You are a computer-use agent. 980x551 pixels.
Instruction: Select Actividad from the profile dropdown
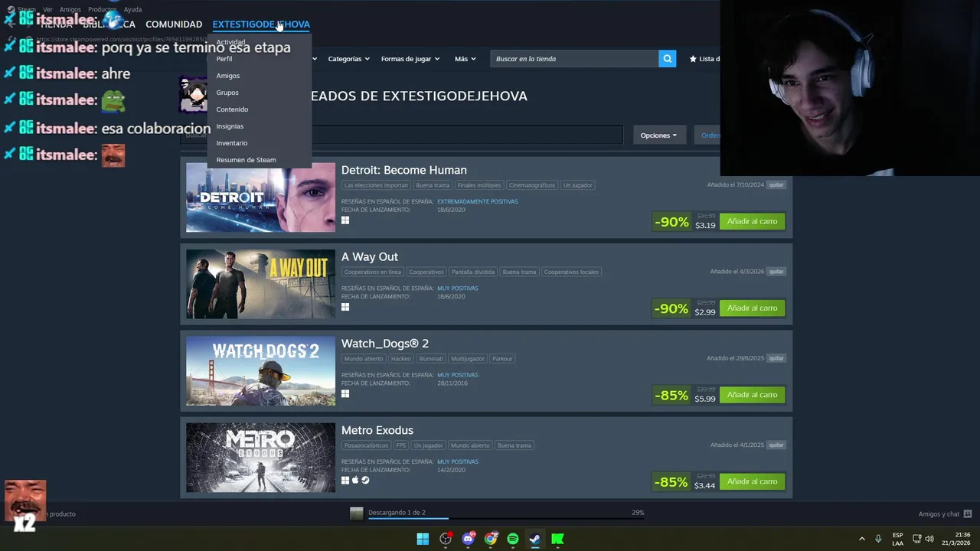tap(230, 42)
